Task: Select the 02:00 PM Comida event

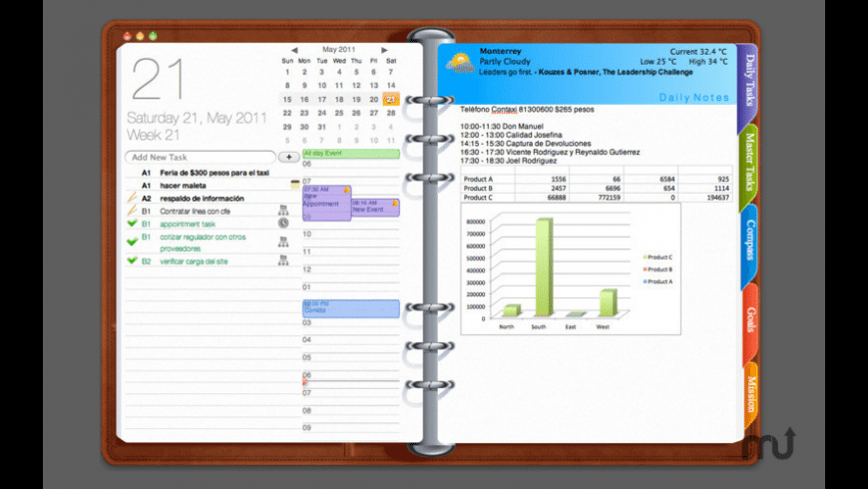Action: [351, 308]
